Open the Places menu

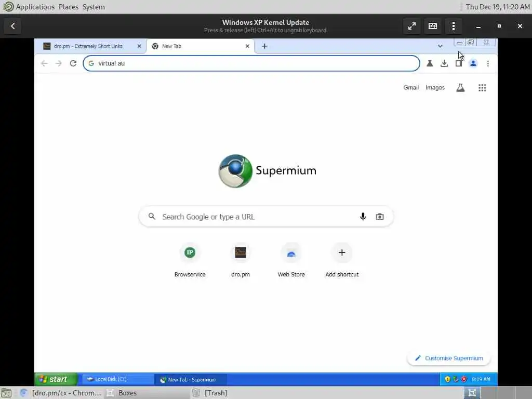[68, 7]
